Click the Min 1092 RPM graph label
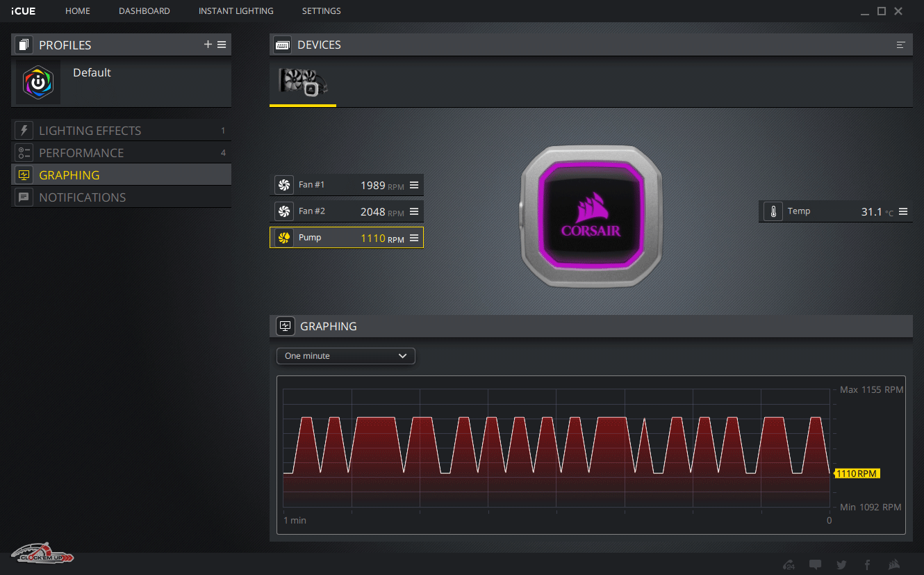Image resolution: width=924 pixels, height=575 pixels. 871,508
